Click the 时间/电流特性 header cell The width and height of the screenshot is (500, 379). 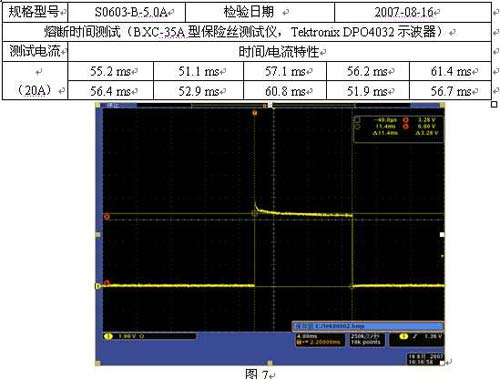(280, 51)
